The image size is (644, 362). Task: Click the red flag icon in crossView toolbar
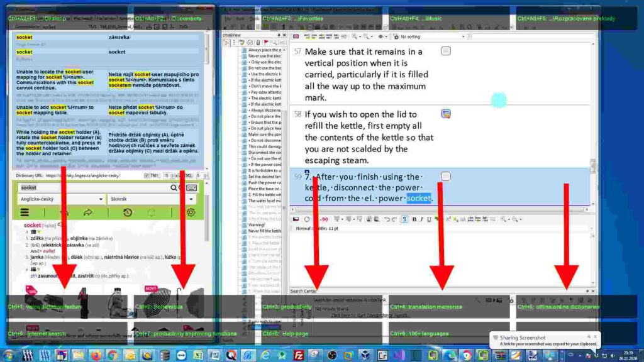(266, 43)
